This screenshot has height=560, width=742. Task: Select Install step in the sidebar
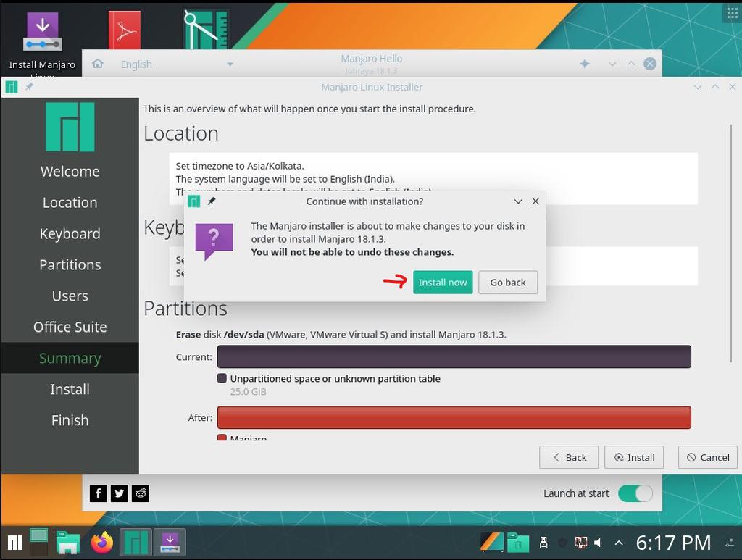click(70, 389)
